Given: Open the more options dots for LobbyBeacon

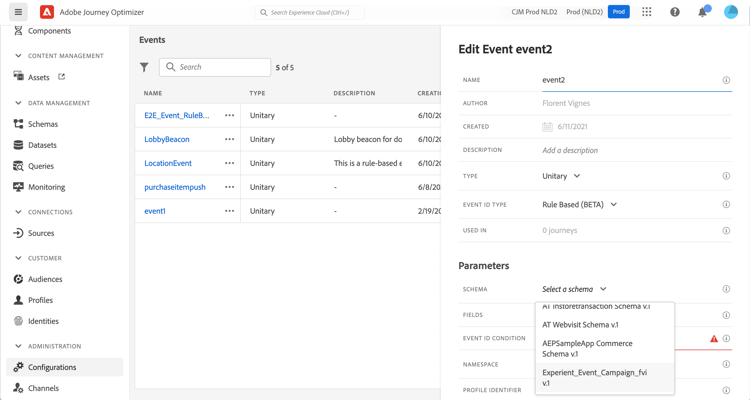Looking at the screenshot, I should point(230,139).
